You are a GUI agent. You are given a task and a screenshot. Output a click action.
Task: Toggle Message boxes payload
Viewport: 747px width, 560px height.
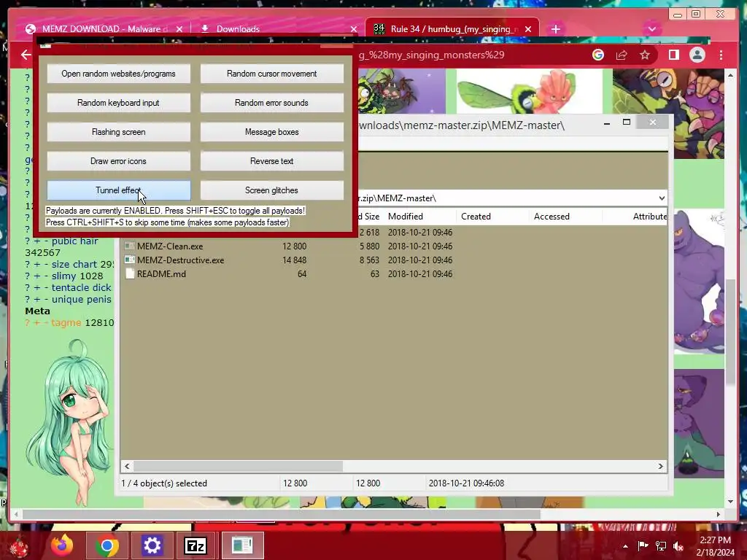tap(271, 132)
